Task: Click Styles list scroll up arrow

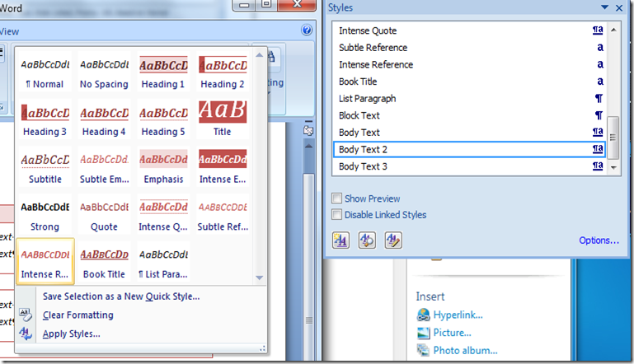Action: pyautogui.click(x=613, y=30)
